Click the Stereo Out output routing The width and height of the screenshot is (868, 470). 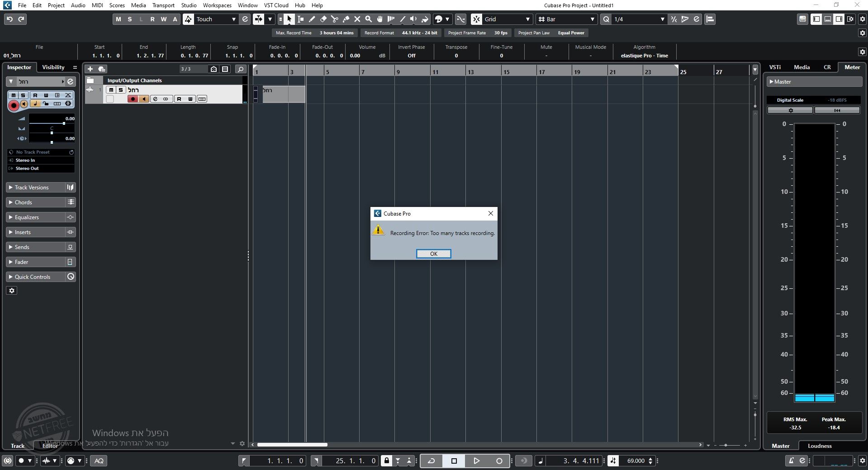(41, 169)
